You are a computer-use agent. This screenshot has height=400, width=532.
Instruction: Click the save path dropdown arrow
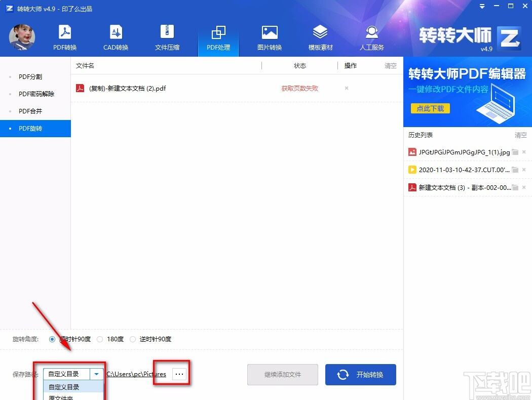click(x=96, y=374)
